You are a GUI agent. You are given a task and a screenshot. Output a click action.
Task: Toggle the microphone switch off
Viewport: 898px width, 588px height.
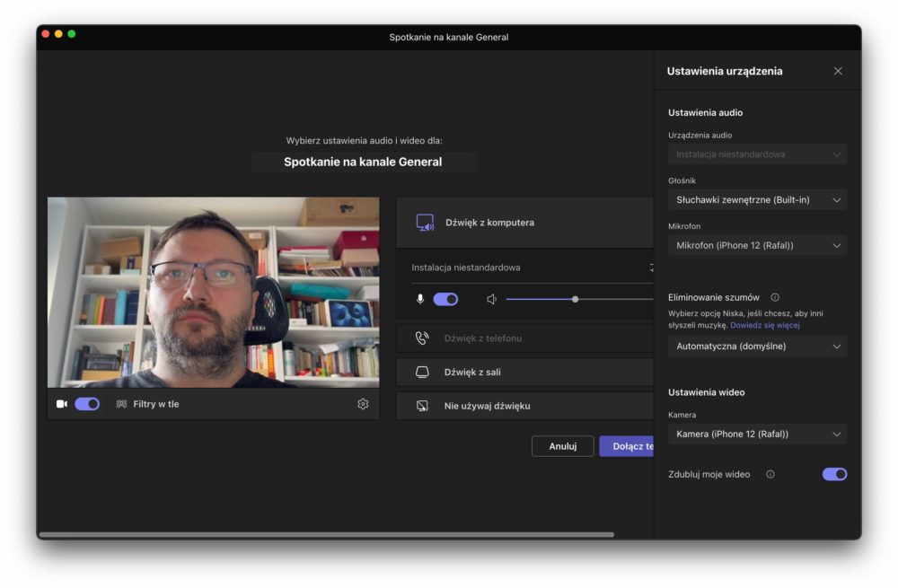[445, 300]
